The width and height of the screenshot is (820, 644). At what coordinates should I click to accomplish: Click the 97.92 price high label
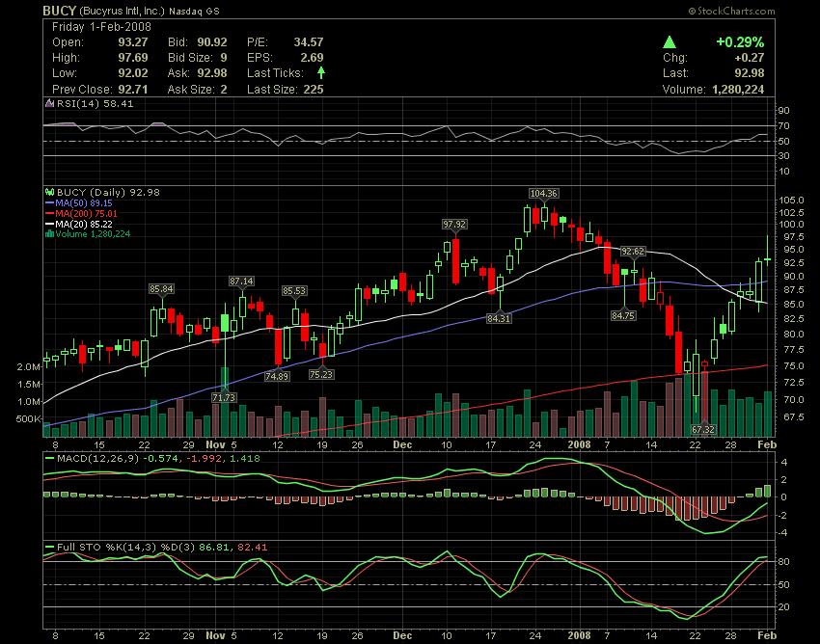454,225
